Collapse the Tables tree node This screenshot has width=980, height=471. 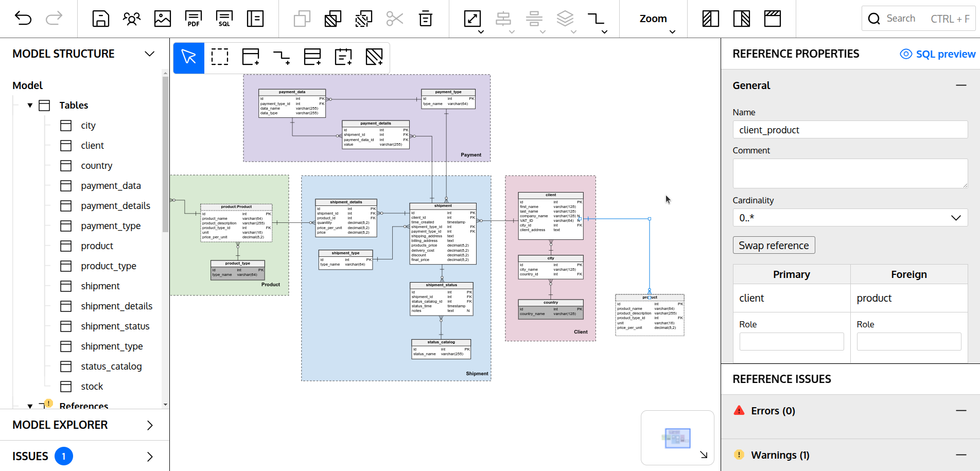[x=30, y=106]
